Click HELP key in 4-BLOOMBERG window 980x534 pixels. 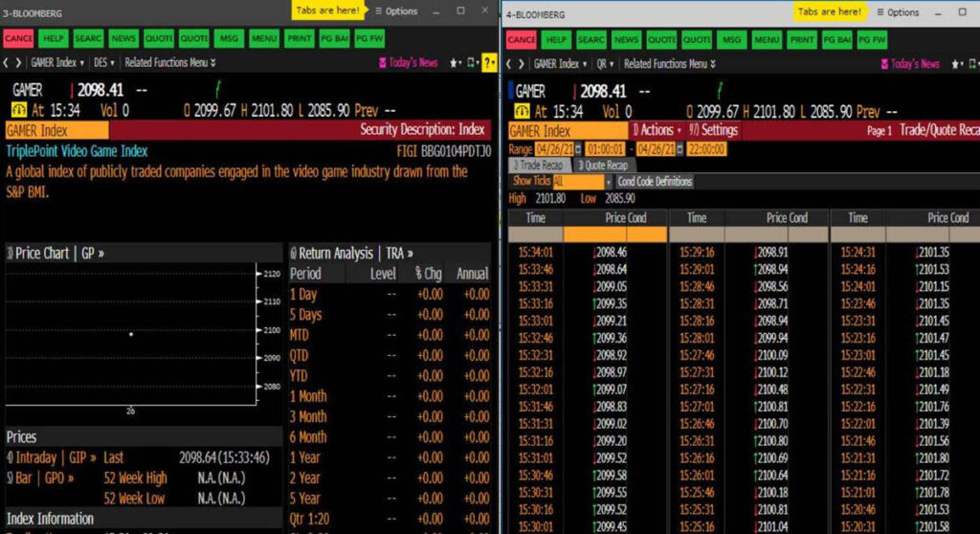coord(556,40)
